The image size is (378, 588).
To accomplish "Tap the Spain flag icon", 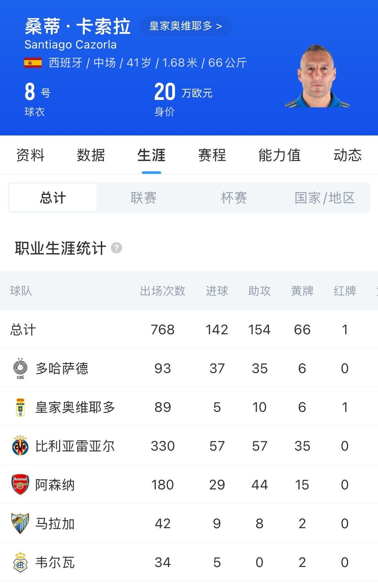I will pyautogui.click(x=33, y=63).
